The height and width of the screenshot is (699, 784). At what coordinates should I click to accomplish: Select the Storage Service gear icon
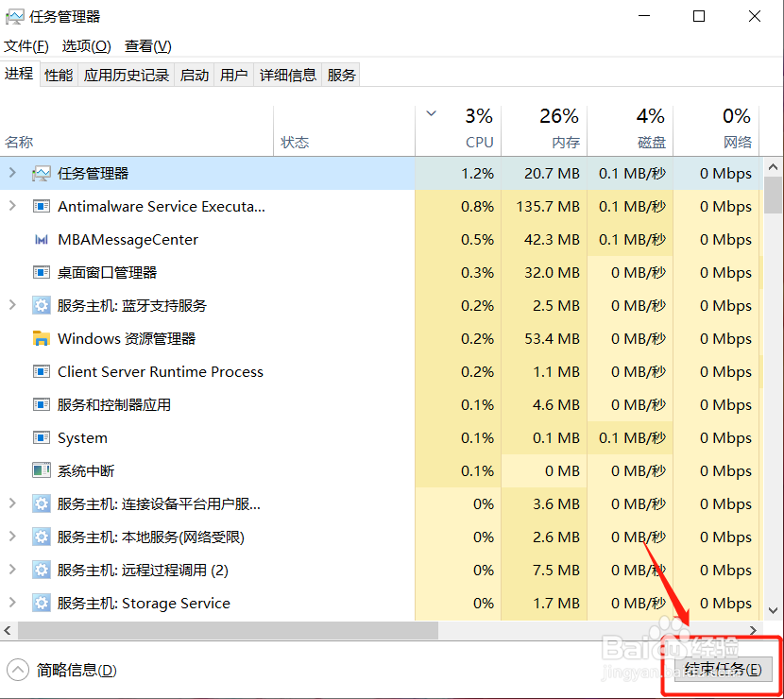pos(41,603)
